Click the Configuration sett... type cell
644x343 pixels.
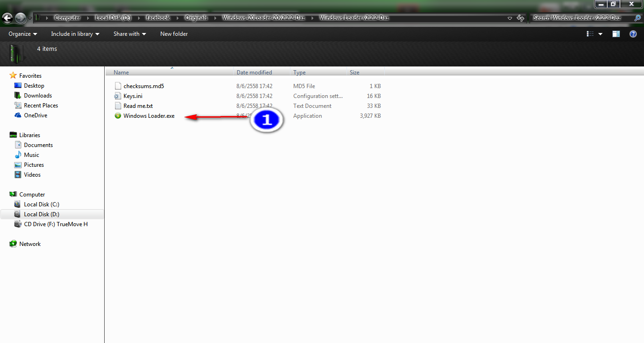[318, 96]
